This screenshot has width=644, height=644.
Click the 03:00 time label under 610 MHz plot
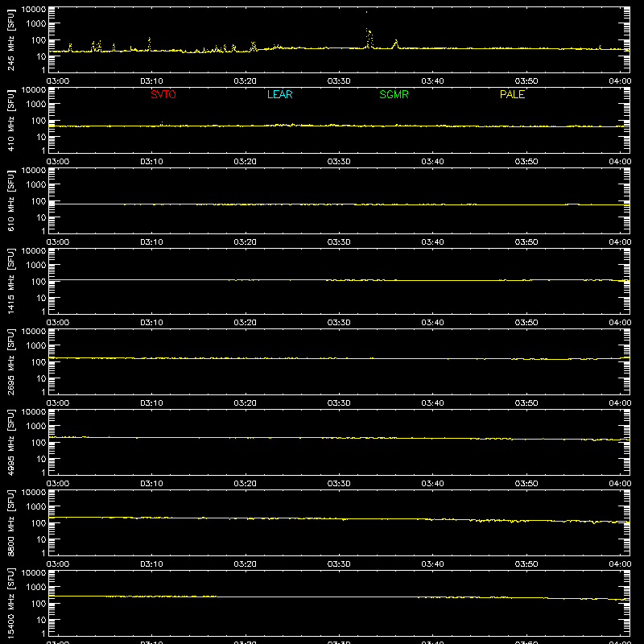click(58, 242)
